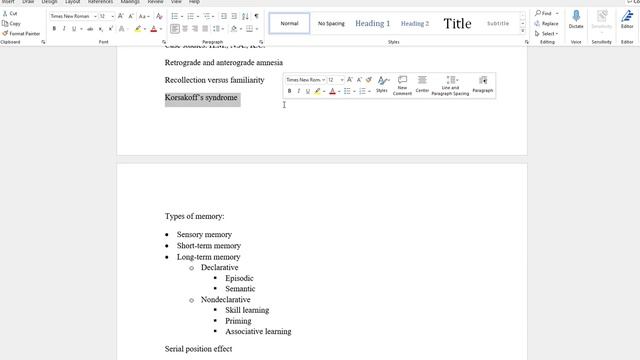Toggle Italic in floating mini toolbar
The width and height of the screenshot is (640, 360).
tap(298, 91)
